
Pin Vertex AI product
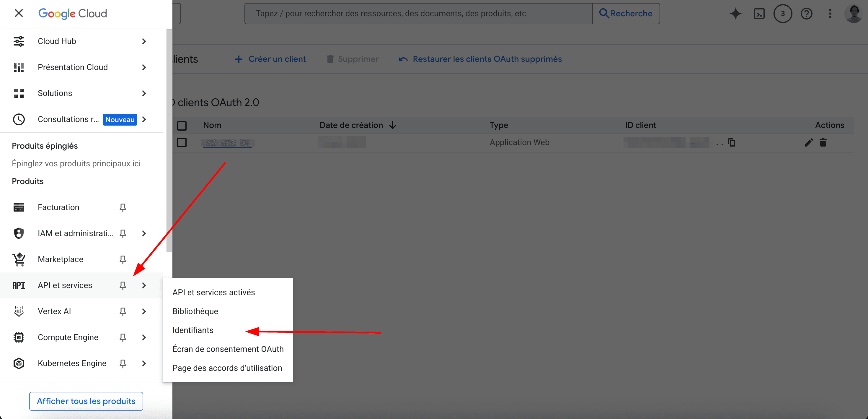click(123, 311)
